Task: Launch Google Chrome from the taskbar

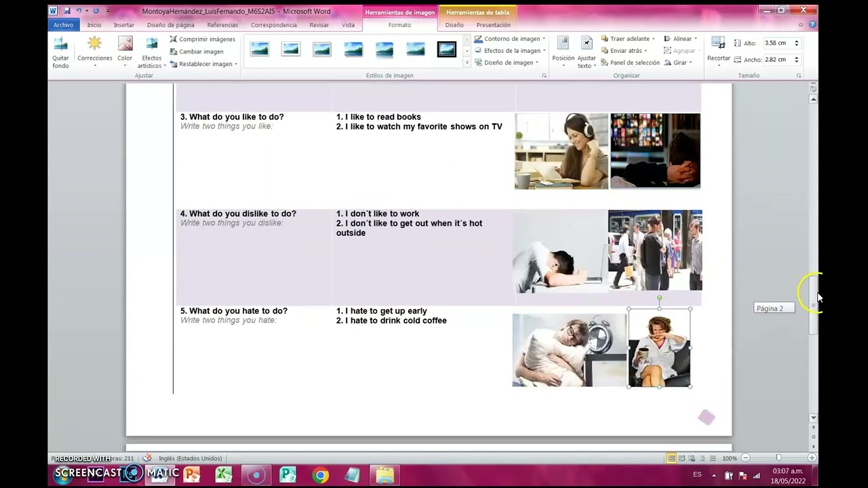Action: tap(321, 475)
